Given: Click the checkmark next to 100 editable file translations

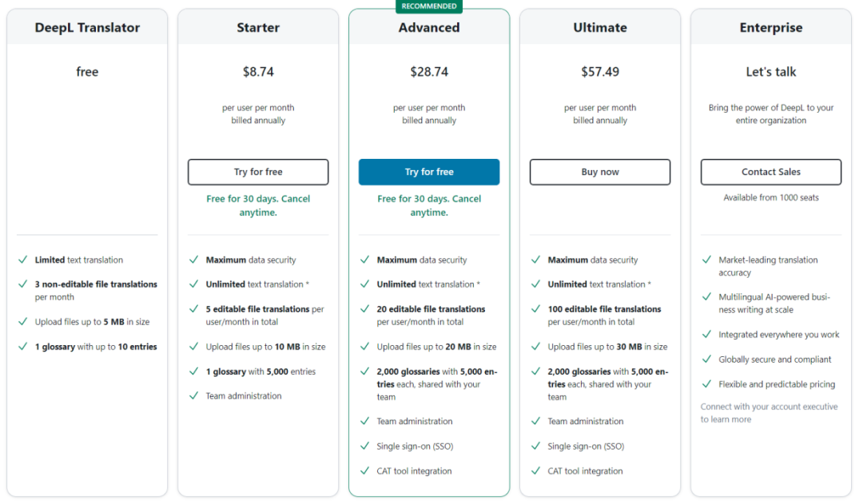Looking at the screenshot, I should 535,309.
